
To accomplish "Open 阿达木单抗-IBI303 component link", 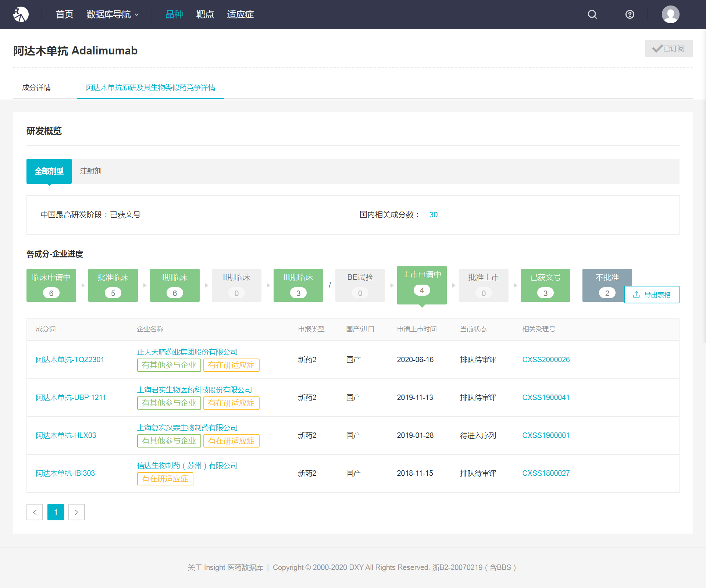I will [x=65, y=473].
